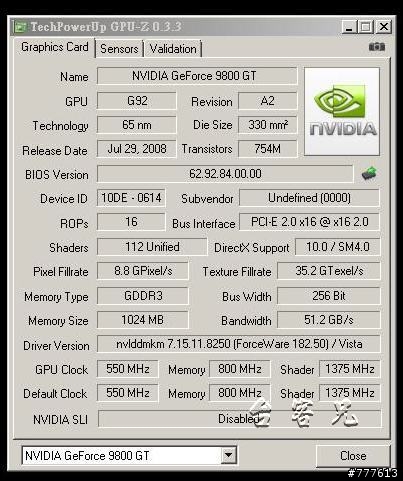Click the Technology value 65 nm
Image resolution: width=403 pixels, height=481 pixels.
coord(137,125)
